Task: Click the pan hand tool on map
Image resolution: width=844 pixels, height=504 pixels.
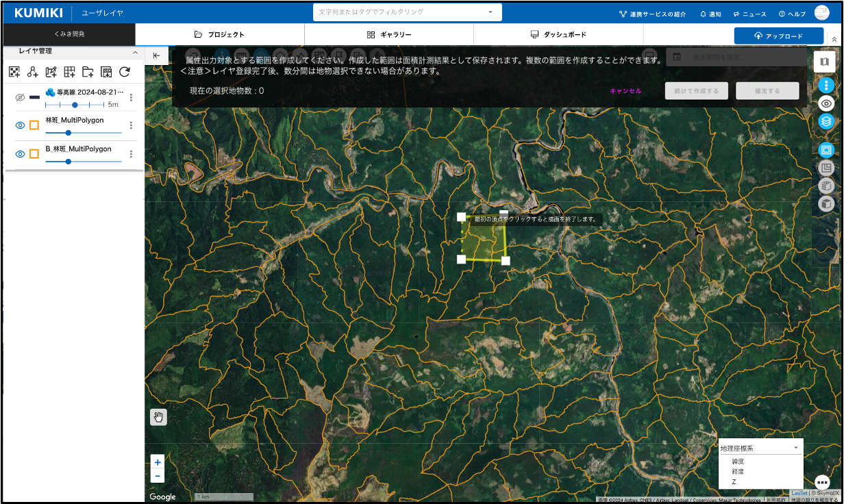Action: click(x=158, y=417)
